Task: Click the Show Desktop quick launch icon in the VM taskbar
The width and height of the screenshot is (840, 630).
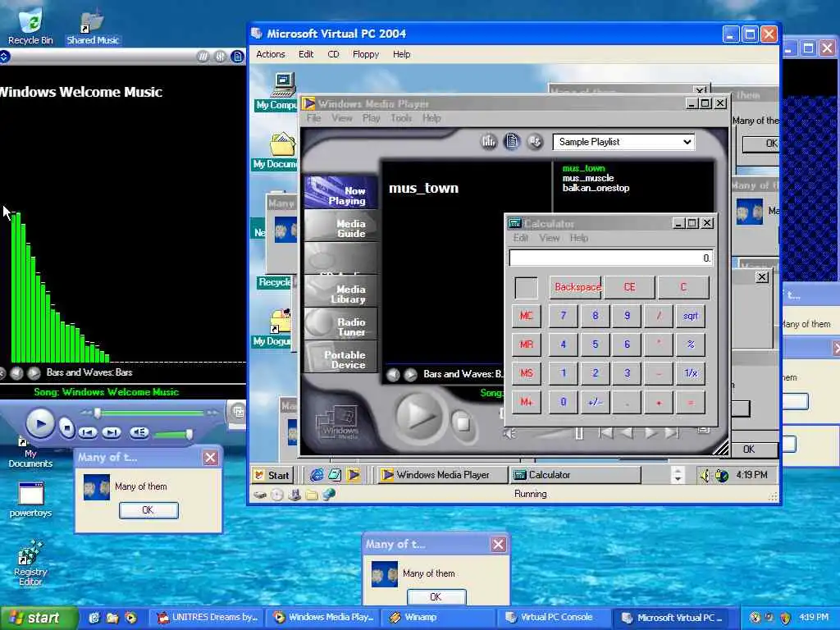Action: (335, 475)
